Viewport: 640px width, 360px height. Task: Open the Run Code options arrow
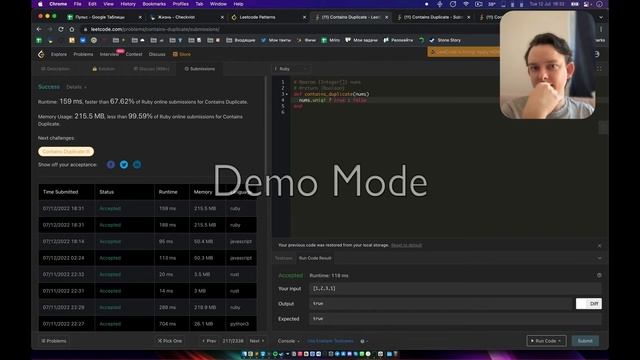[x=560, y=341]
